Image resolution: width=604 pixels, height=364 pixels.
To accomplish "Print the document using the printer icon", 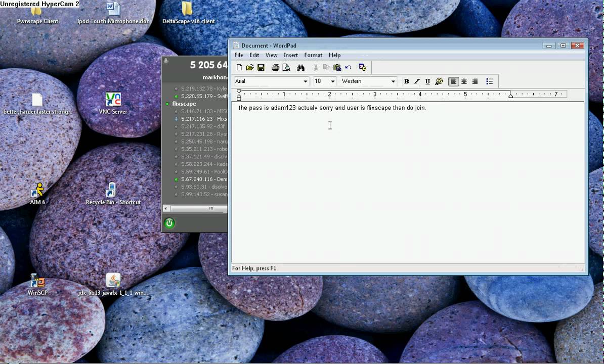I will coord(275,68).
